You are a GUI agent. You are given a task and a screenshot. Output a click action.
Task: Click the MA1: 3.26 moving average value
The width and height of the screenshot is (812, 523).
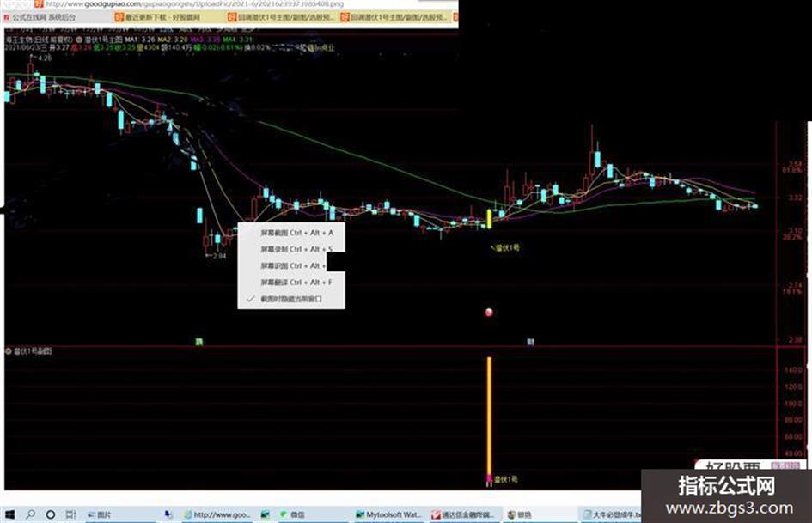140,40
